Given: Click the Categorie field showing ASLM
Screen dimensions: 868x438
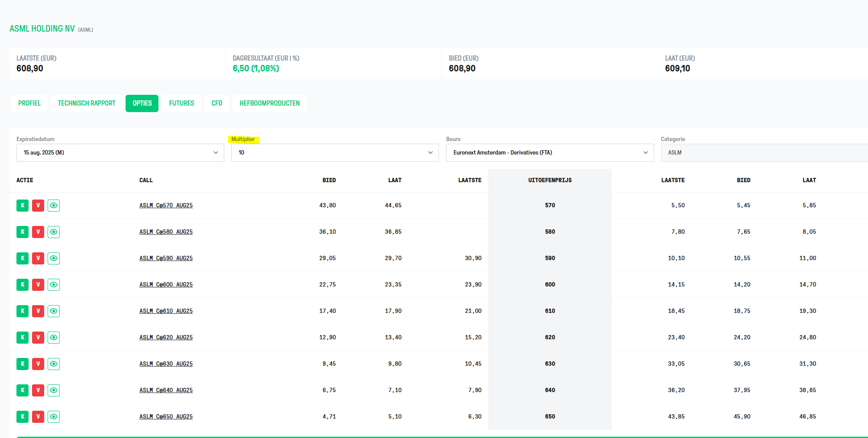Looking at the screenshot, I should pyautogui.click(x=765, y=153).
